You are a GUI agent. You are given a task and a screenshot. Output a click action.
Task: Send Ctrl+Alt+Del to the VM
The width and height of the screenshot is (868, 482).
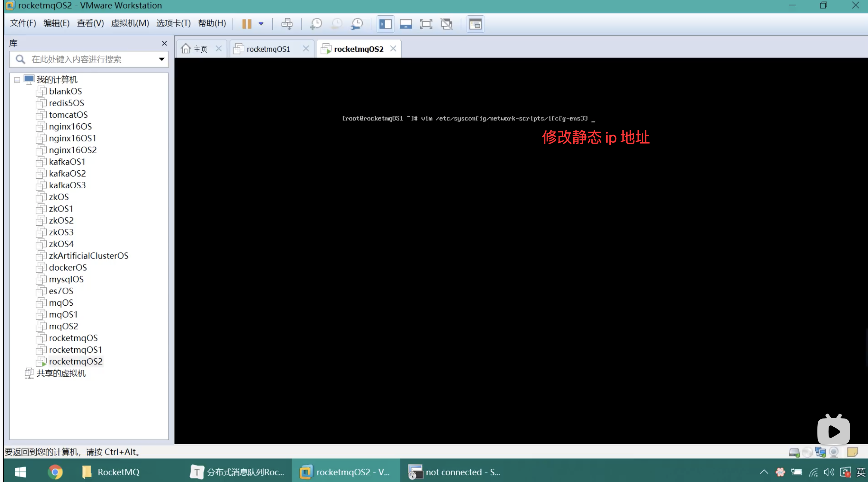287,24
